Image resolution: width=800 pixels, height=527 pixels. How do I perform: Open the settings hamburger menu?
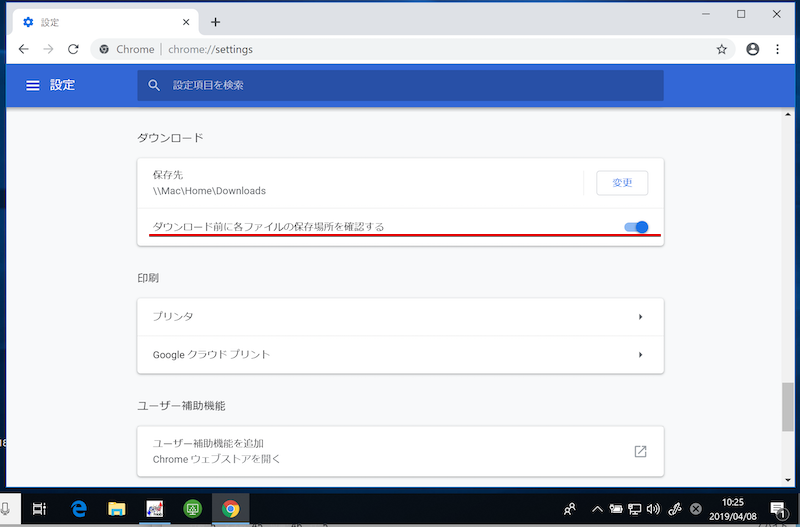click(33, 85)
